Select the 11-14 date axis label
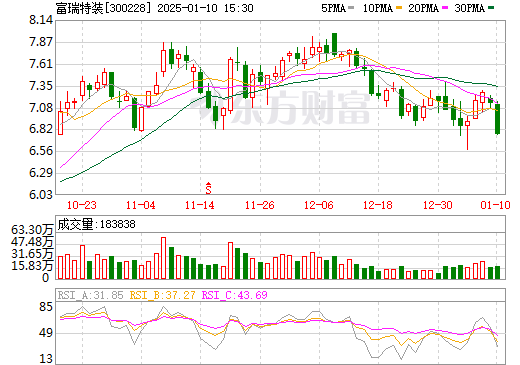Image resolution: width=520 pixels, height=365 pixels. pyautogui.click(x=200, y=205)
